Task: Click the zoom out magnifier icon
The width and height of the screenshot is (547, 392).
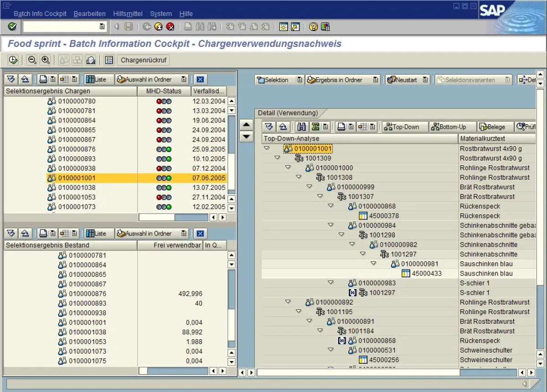Action: click(x=32, y=60)
